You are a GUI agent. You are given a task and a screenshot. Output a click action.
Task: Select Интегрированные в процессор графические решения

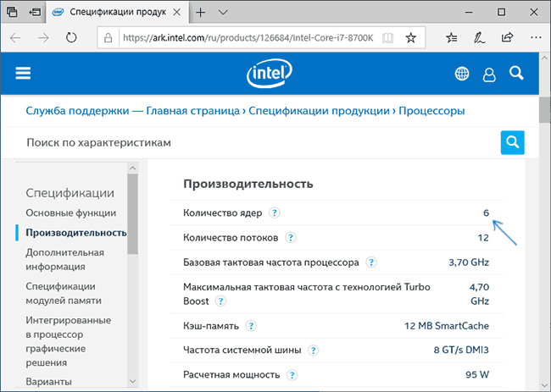[69, 341]
